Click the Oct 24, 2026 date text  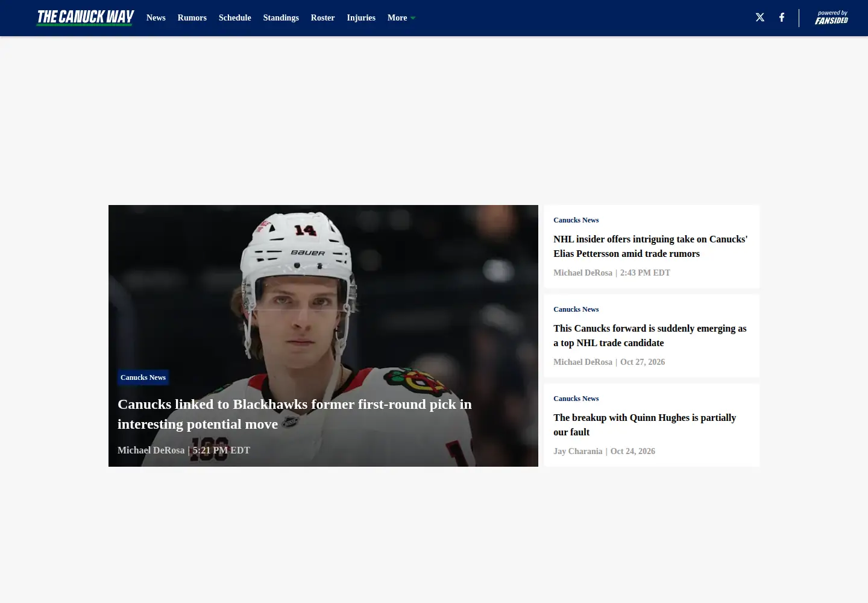[x=633, y=451]
